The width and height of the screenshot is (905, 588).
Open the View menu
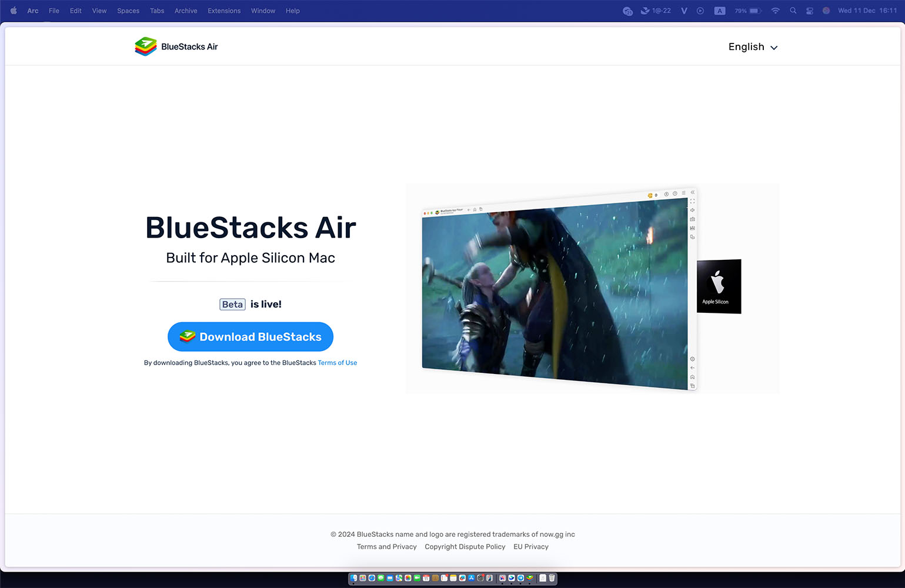[x=99, y=11]
